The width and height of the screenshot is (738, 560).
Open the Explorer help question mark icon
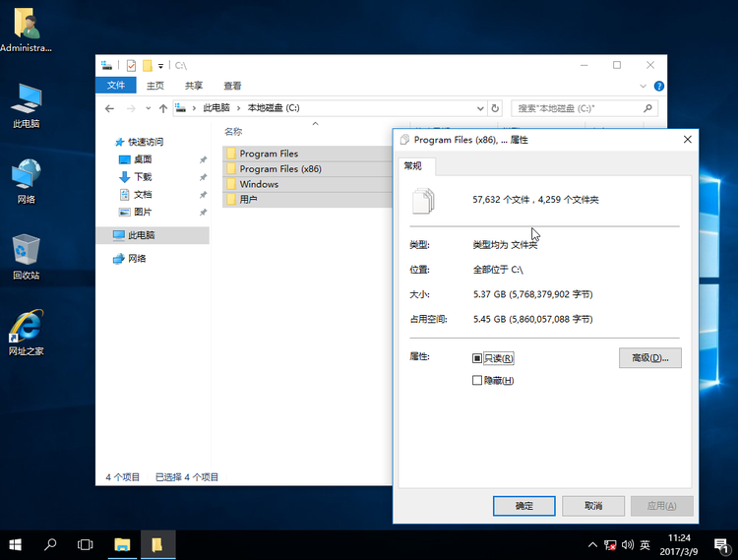659,87
